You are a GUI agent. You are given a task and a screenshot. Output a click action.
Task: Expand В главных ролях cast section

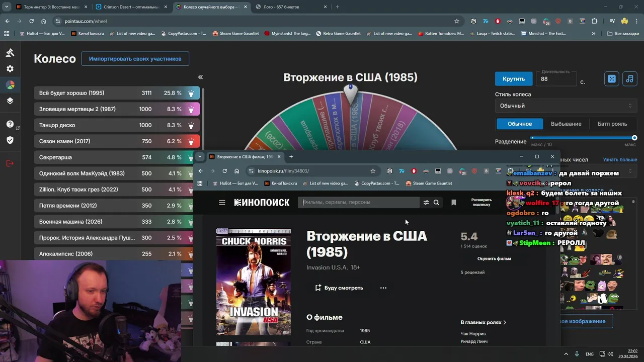[484, 322]
